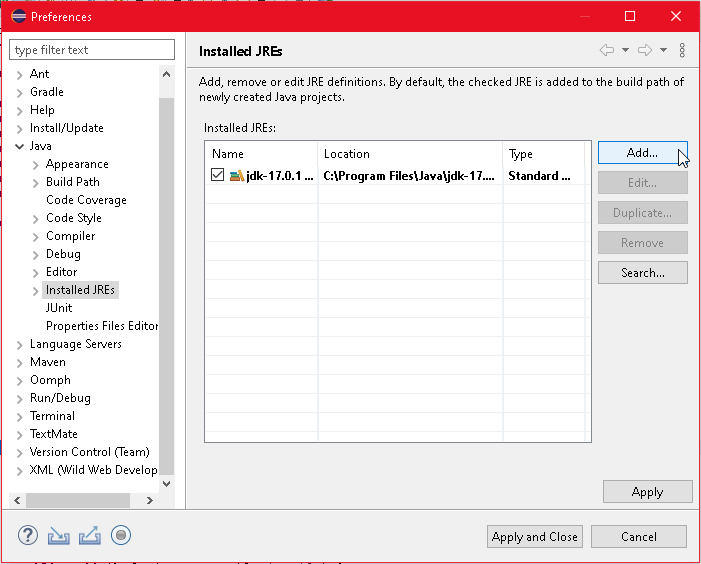This screenshot has height=564, width=701.
Task: Click Apply and Close
Action: point(535,537)
